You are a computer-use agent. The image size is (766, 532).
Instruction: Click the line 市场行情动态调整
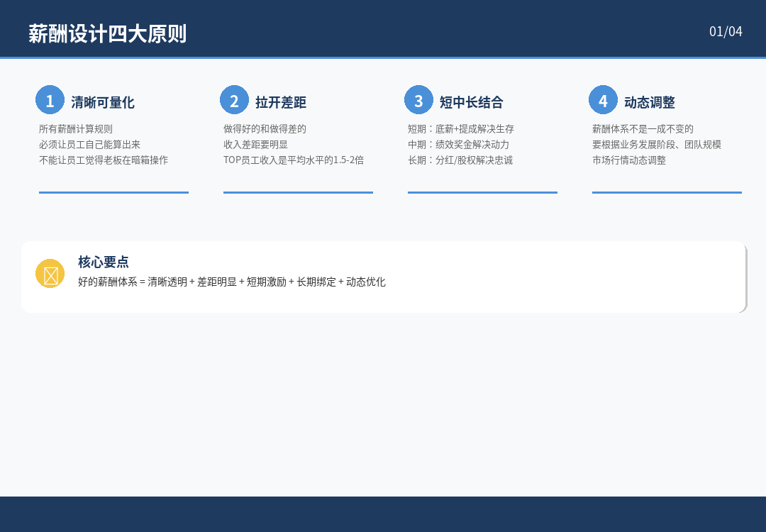pos(629,160)
